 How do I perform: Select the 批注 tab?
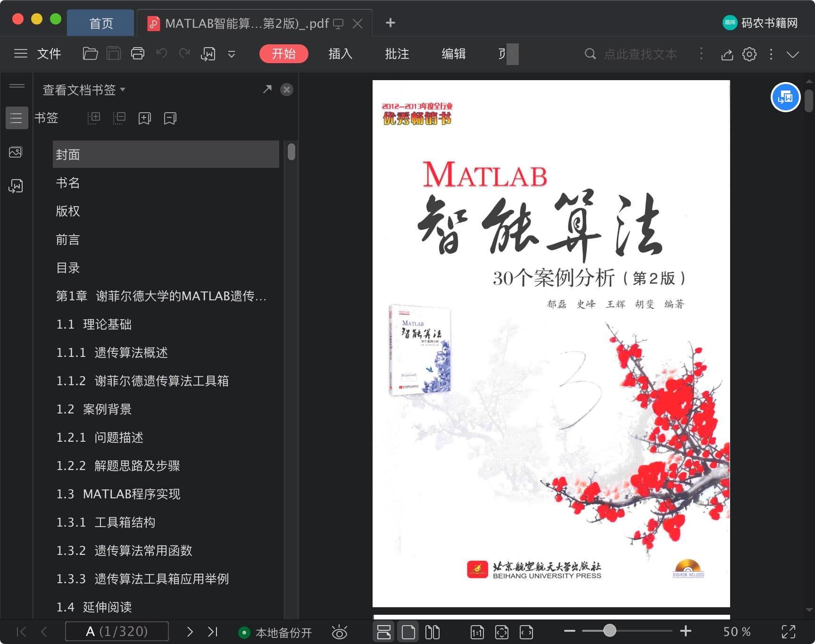(397, 54)
